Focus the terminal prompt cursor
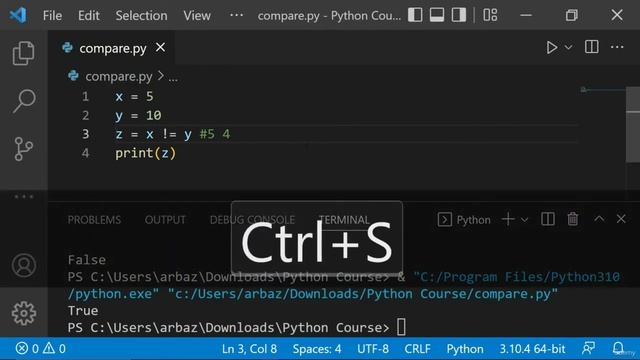This screenshot has width=640, height=360. [401, 327]
